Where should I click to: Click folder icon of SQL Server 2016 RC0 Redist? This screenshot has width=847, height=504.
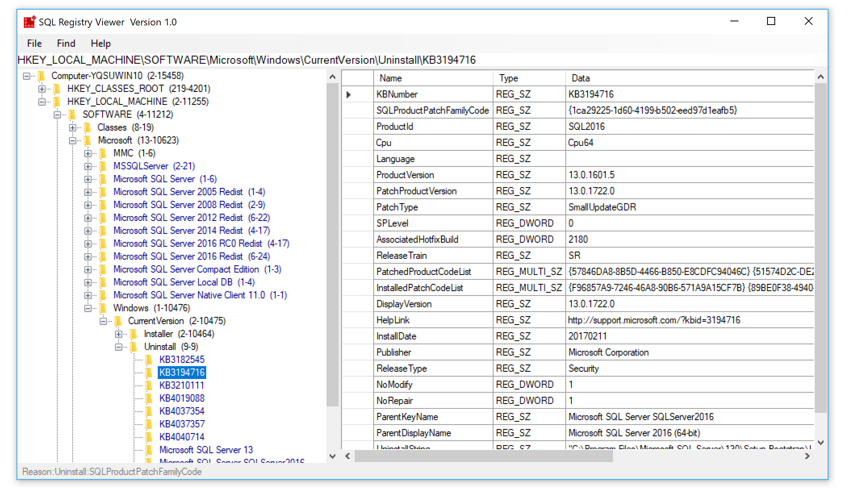coord(103,244)
